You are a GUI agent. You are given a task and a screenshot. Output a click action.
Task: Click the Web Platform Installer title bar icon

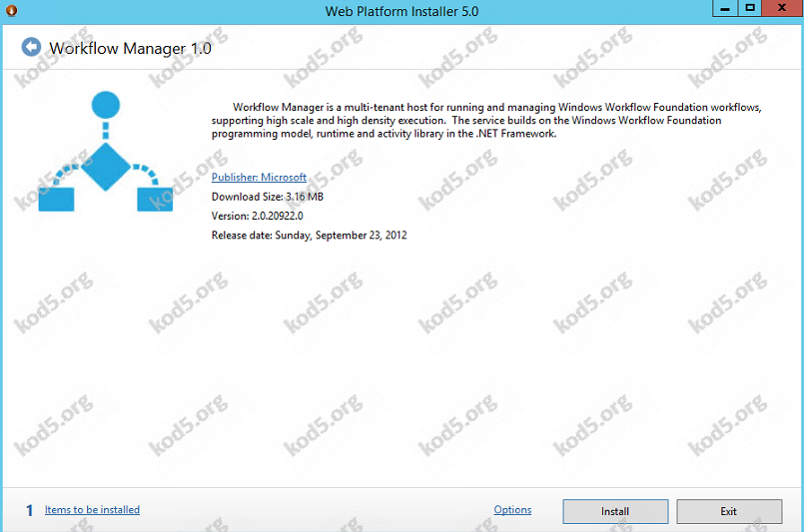click(11, 10)
